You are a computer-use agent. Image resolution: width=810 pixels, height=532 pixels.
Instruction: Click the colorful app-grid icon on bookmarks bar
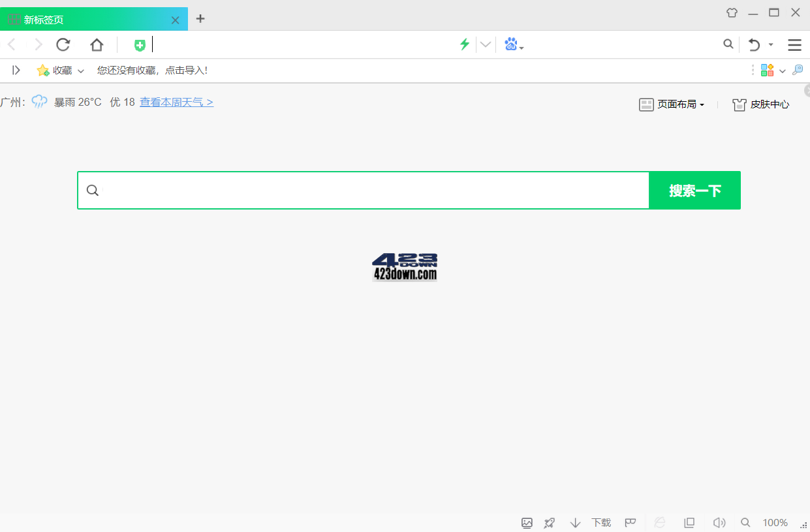click(768, 70)
